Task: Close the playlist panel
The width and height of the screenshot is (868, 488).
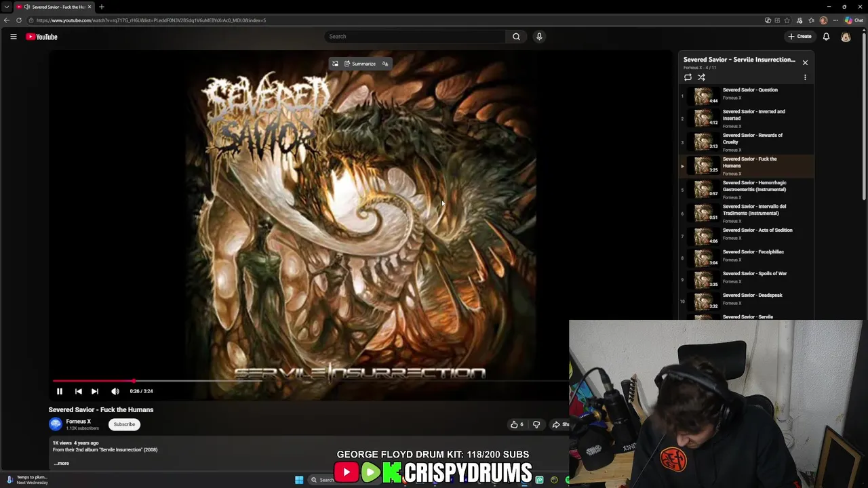Action: coord(805,62)
